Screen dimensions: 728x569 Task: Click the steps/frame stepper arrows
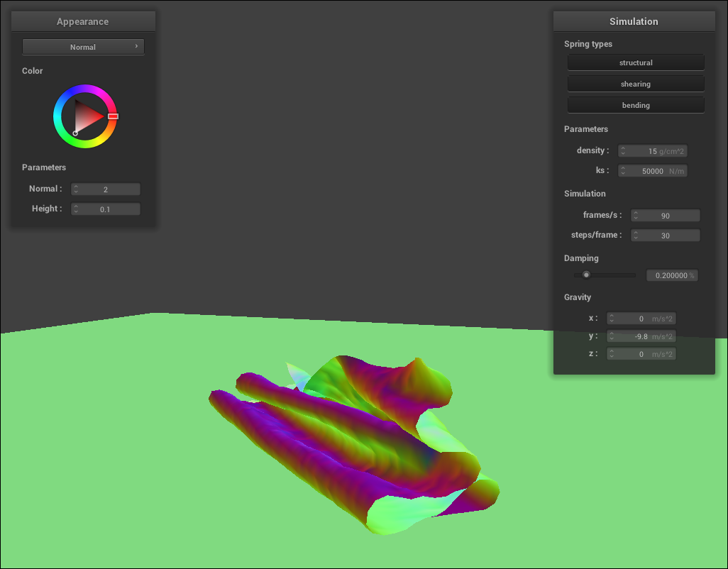point(636,236)
